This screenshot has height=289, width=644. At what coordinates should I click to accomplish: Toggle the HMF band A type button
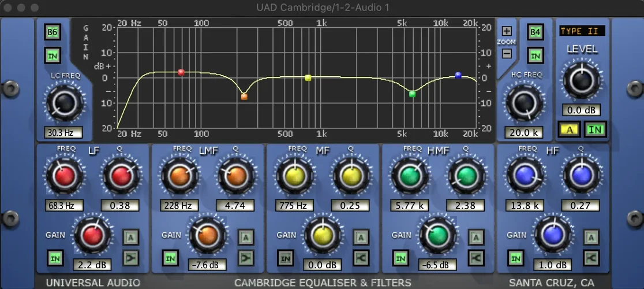pos(476,237)
